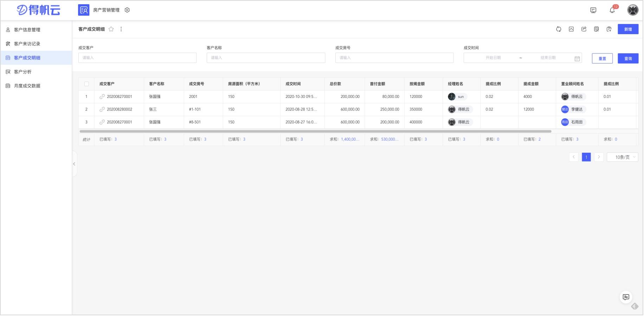Click commission amount 12000
This screenshot has height=316, width=644.
[x=529, y=109]
